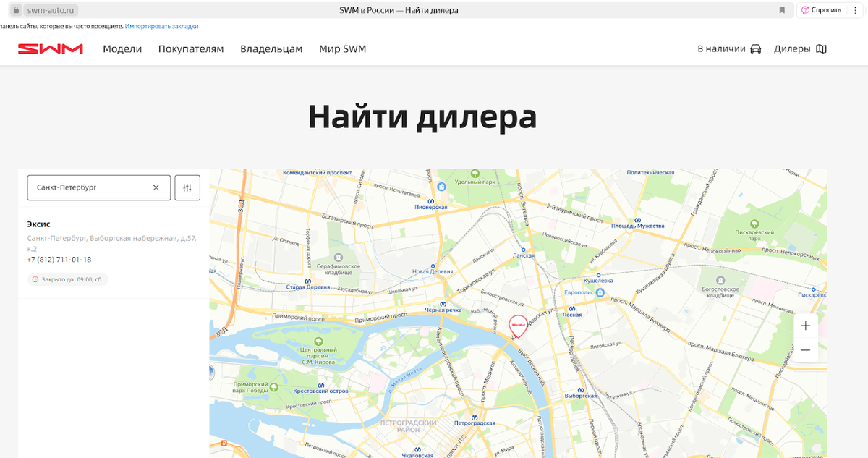The image size is (868, 458).
Task: Click the city search input field
Action: pyautogui.click(x=99, y=187)
